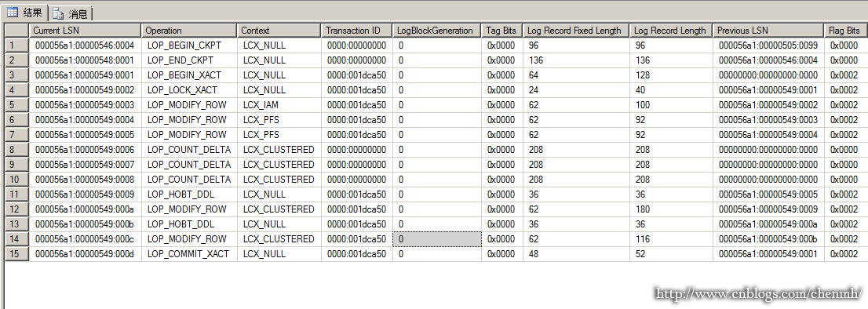Select LOP_COUNT_DELTA in row 8
This screenshot has height=309, width=868.
[x=189, y=150]
